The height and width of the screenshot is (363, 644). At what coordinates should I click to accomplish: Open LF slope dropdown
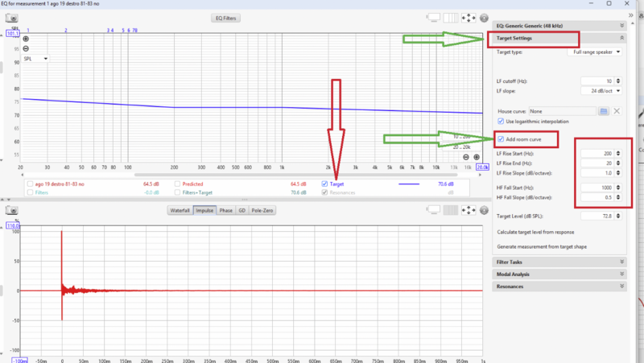click(601, 91)
